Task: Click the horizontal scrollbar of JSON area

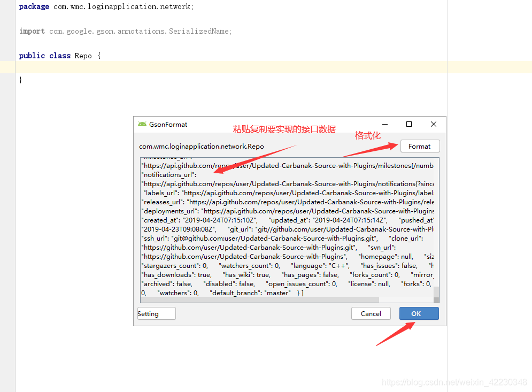Action: click(x=260, y=300)
